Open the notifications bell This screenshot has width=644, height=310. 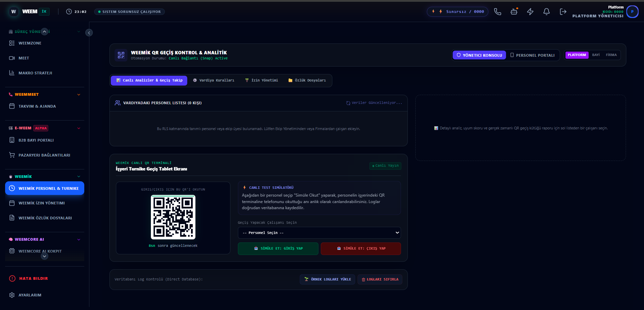[x=546, y=12]
